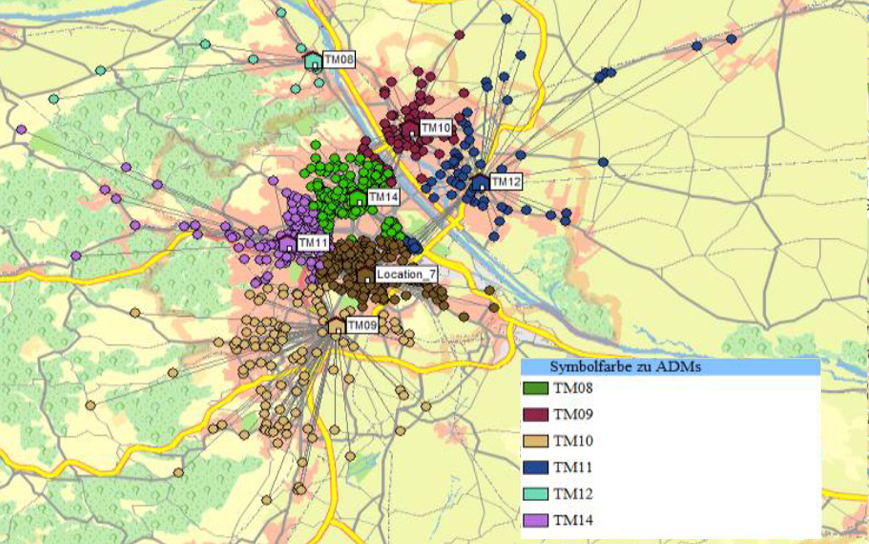Click the tan TM10 legend swatch

click(536, 441)
